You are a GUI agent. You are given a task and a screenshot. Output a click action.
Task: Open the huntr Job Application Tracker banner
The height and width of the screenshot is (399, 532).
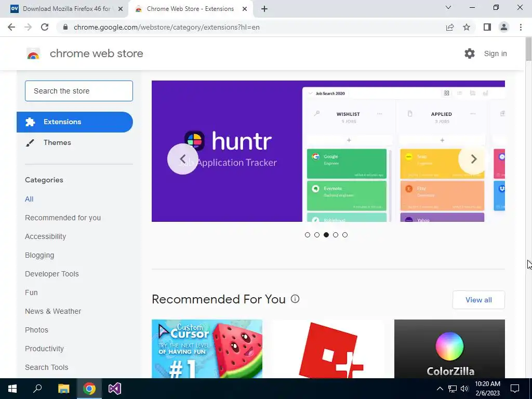[x=328, y=151]
